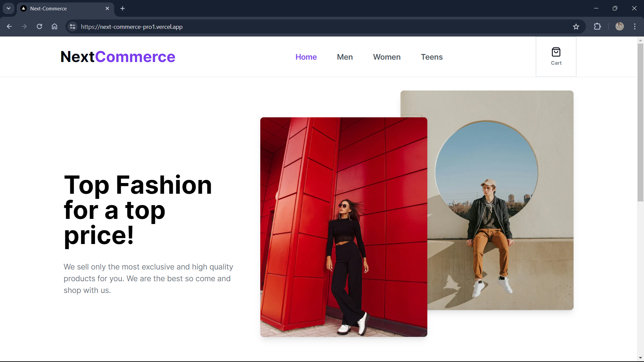
Task: Open the Extensions puzzle icon
Action: pos(597,26)
